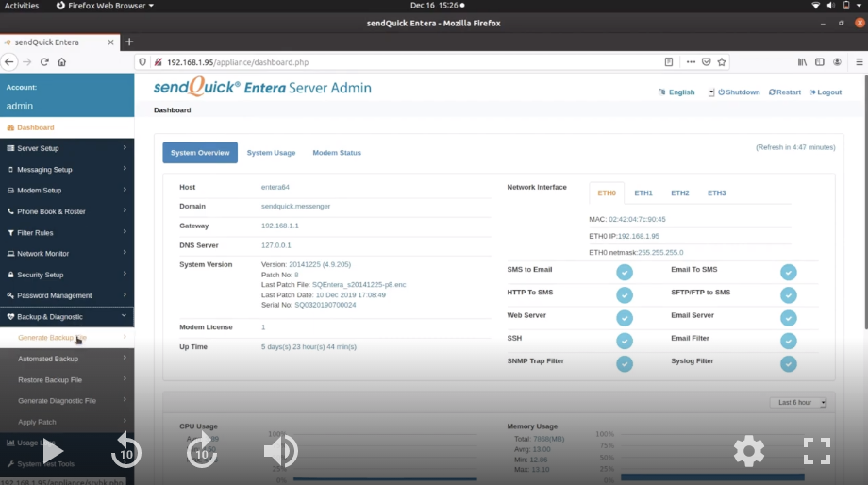Select the ETH1 network interface tab
Screen dimensions: 868x485
643,193
